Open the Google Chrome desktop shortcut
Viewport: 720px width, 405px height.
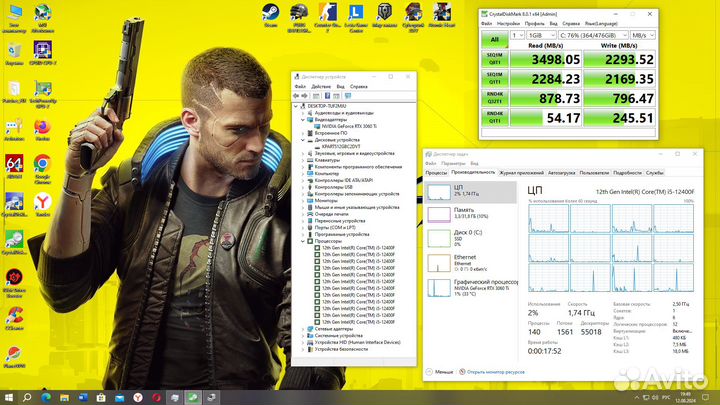pyautogui.click(x=42, y=170)
